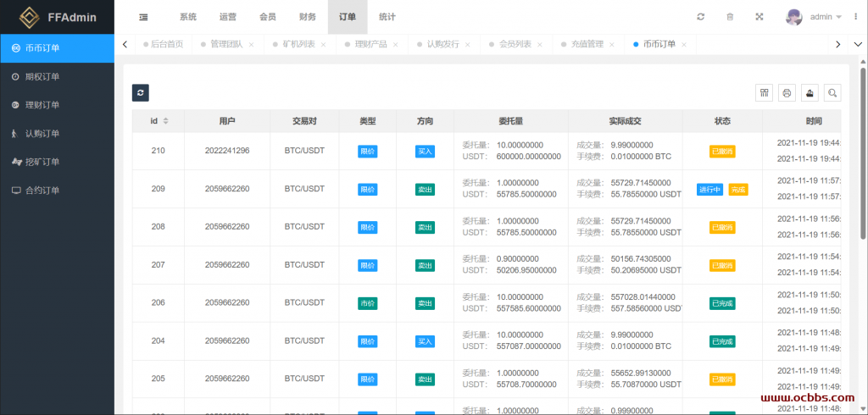The image size is (868, 415).
Task: Click the FFAdmin logo icon
Action: coord(30,17)
